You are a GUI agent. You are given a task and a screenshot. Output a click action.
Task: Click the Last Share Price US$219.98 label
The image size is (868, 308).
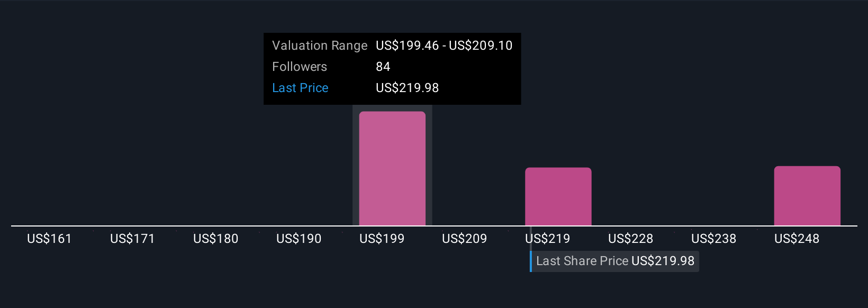coord(615,261)
